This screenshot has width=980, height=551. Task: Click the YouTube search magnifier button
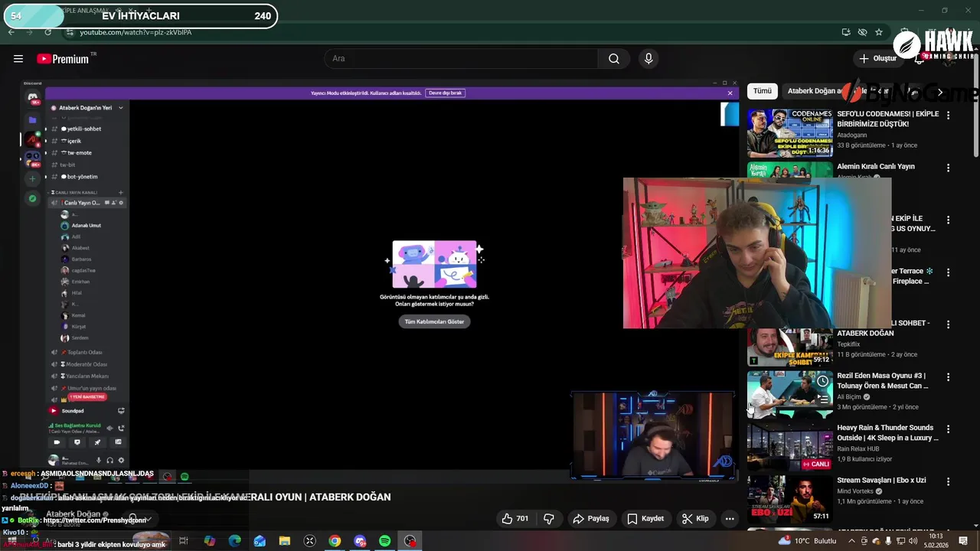pyautogui.click(x=614, y=59)
